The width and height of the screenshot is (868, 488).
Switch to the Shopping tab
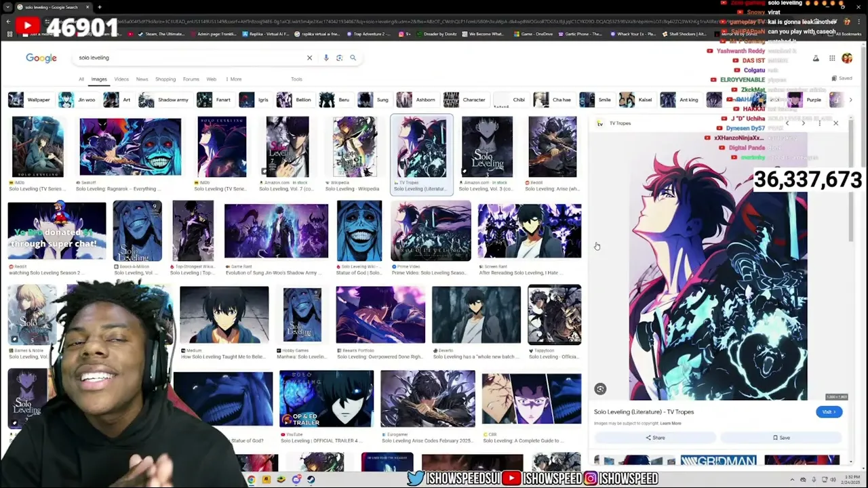point(165,79)
